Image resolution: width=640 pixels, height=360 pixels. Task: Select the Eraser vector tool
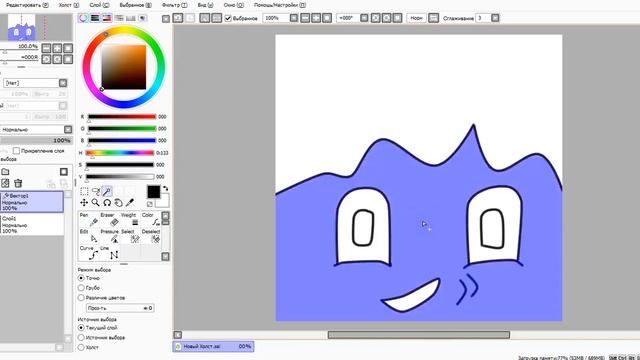[x=109, y=219]
